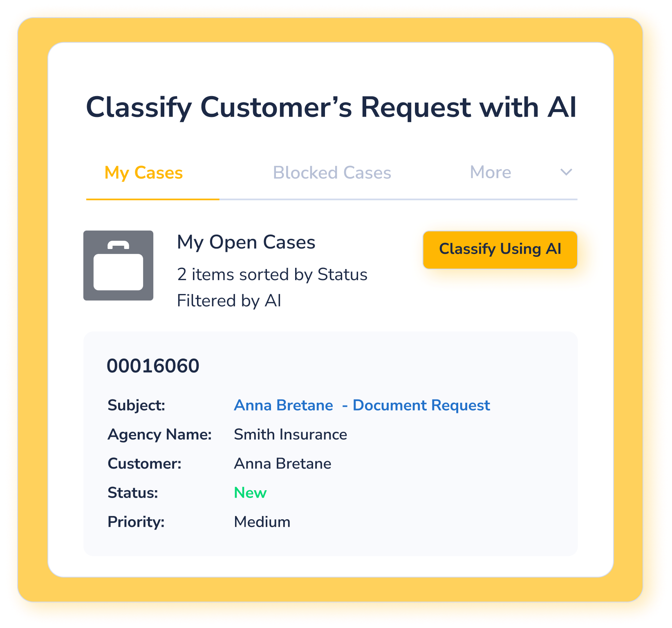Click the 2 items sorted by Status text

click(272, 274)
